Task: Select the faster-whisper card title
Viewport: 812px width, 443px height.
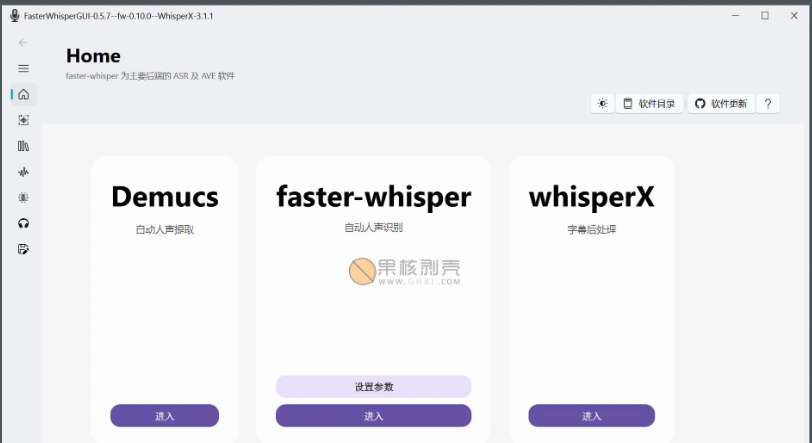Action: click(x=373, y=197)
